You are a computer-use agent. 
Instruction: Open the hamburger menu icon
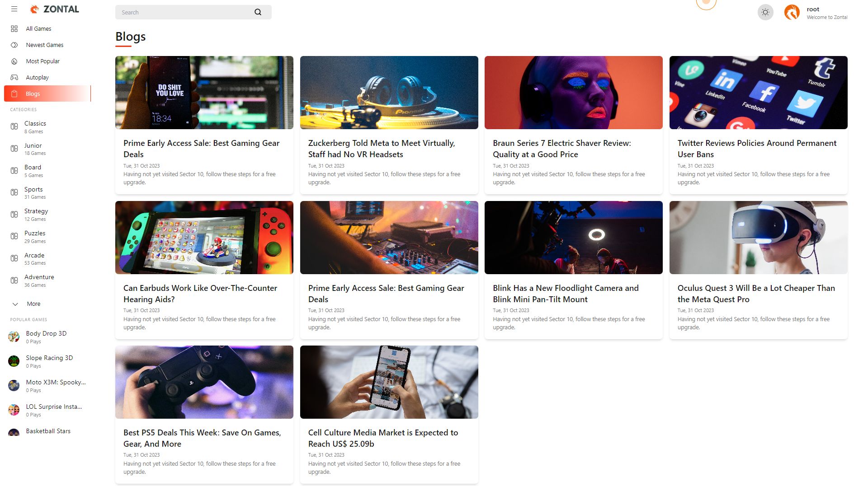pyautogui.click(x=14, y=9)
